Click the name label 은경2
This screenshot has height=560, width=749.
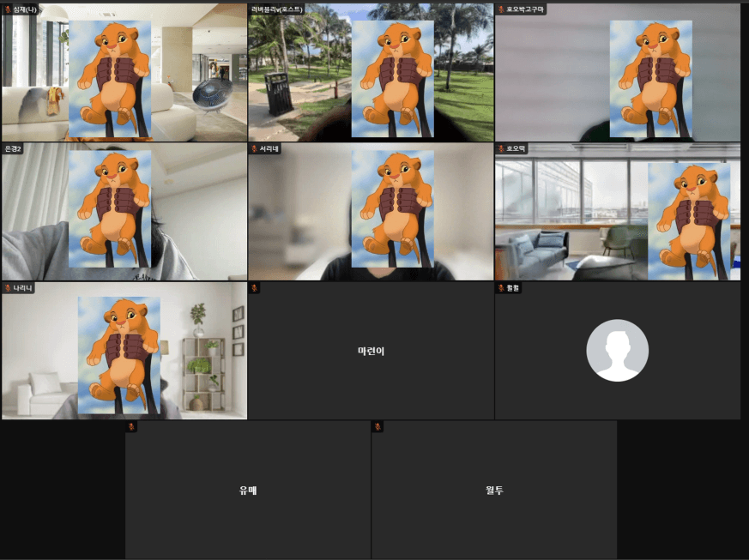[x=13, y=149]
